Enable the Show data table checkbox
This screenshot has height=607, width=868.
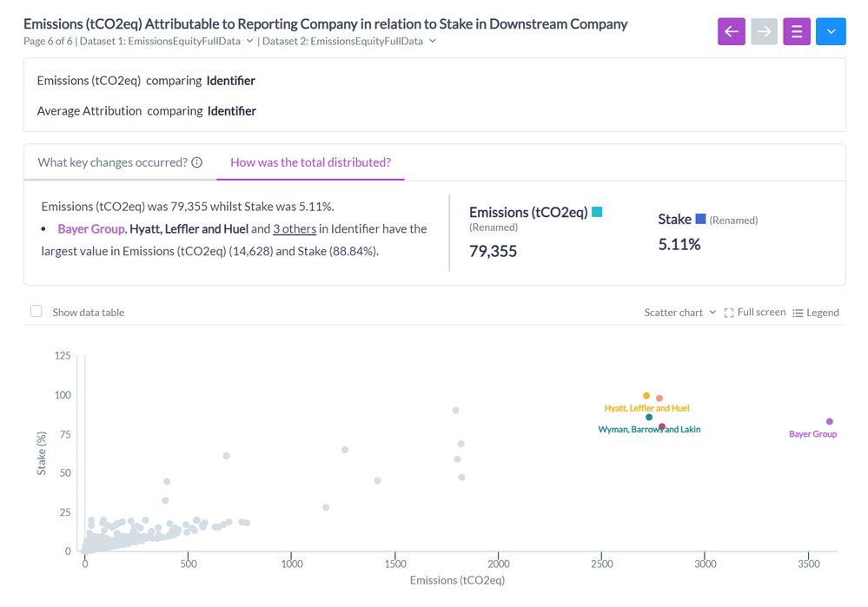pos(36,312)
